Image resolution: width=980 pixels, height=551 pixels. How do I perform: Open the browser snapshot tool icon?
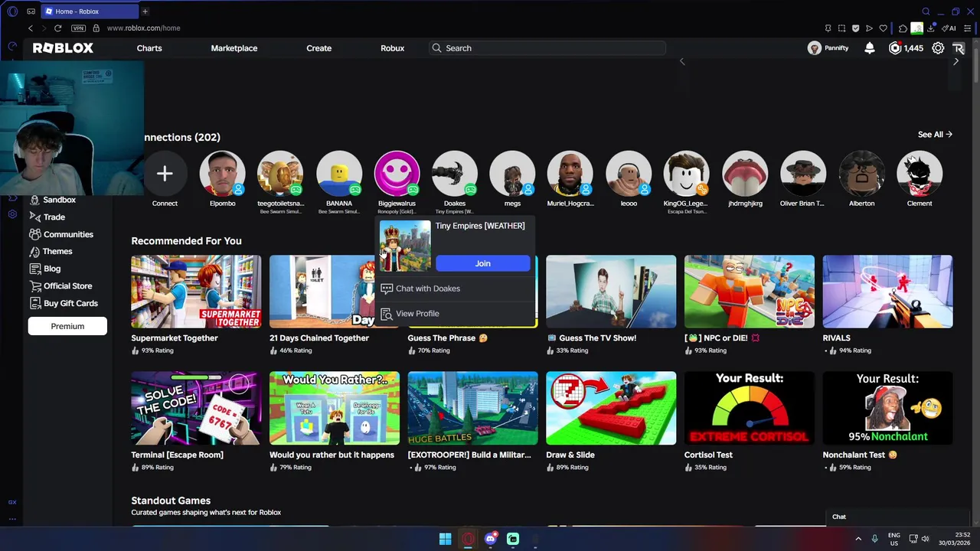pyautogui.click(x=841, y=28)
